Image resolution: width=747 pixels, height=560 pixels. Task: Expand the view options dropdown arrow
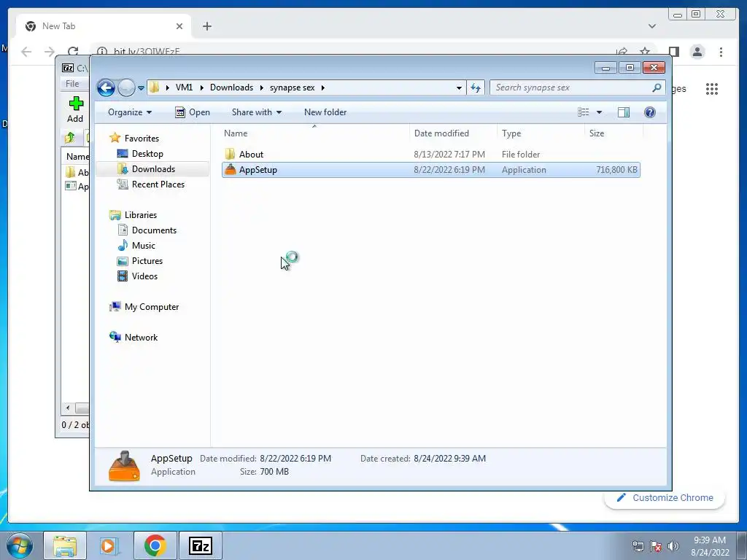point(600,112)
